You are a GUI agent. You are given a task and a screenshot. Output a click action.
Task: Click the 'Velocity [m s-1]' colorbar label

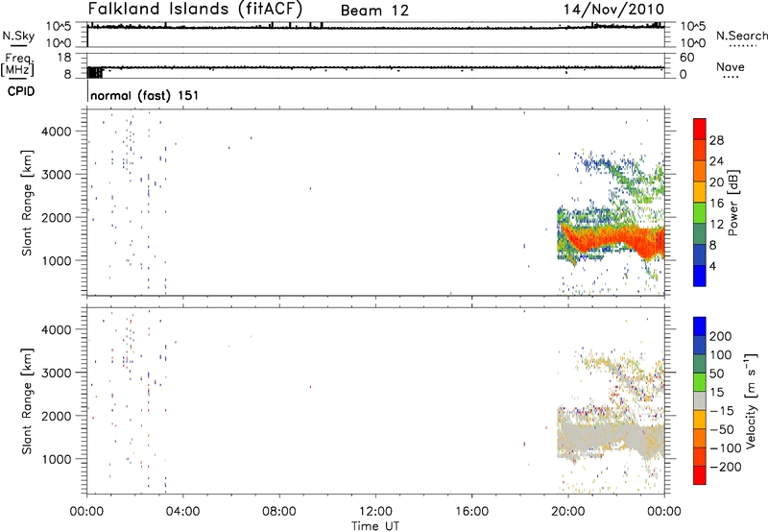[751, 400]
